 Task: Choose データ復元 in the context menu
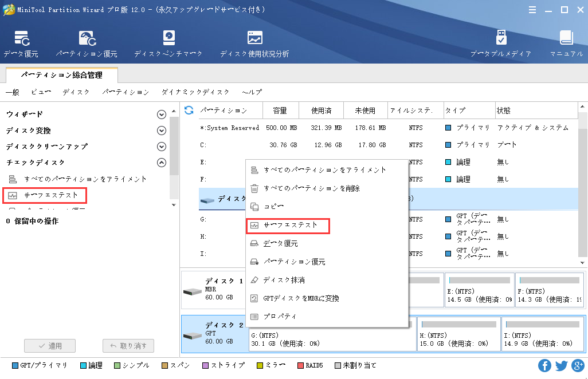[327, 243]
